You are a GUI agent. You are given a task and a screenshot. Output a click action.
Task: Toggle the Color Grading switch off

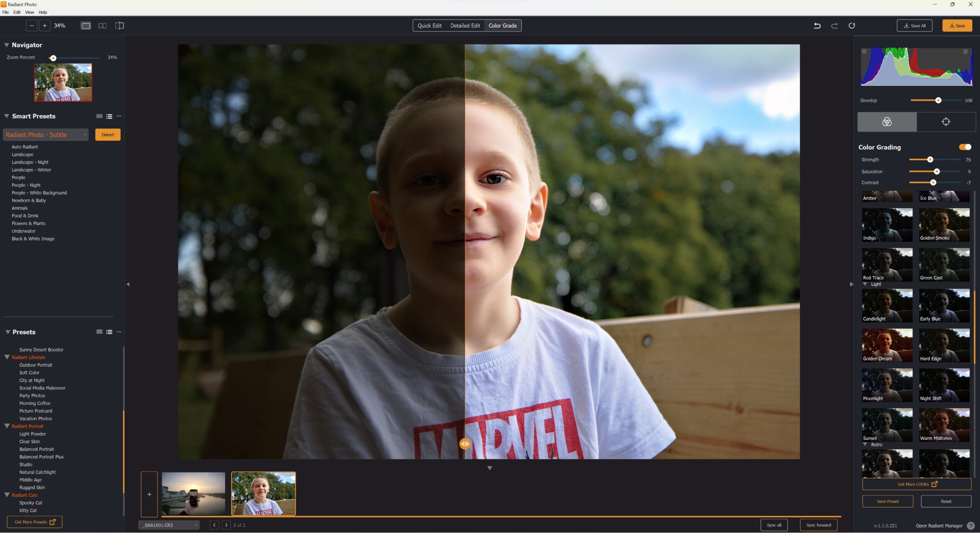pos(965,147)
